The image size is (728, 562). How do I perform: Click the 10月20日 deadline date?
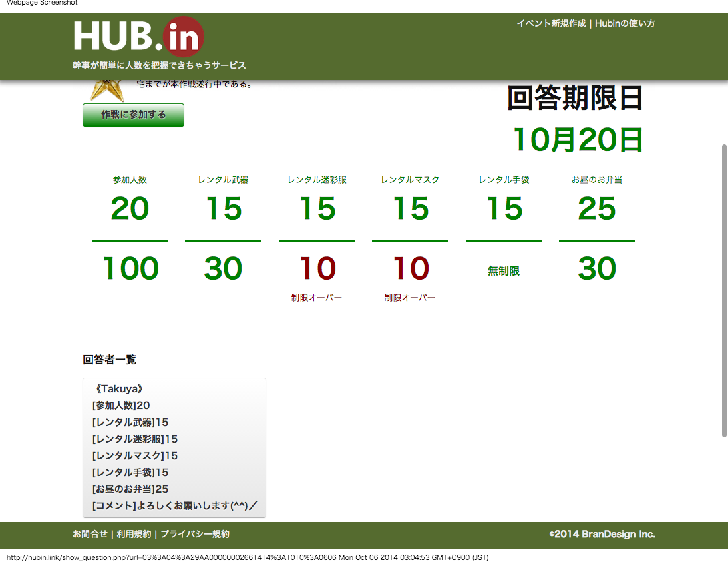coord(578,140)
